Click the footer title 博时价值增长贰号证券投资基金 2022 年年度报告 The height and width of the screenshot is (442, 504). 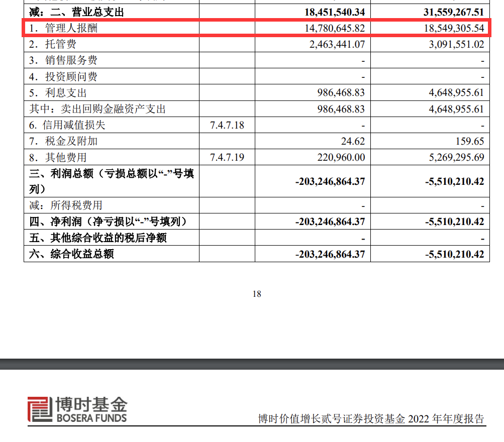(x=371, y=418)
